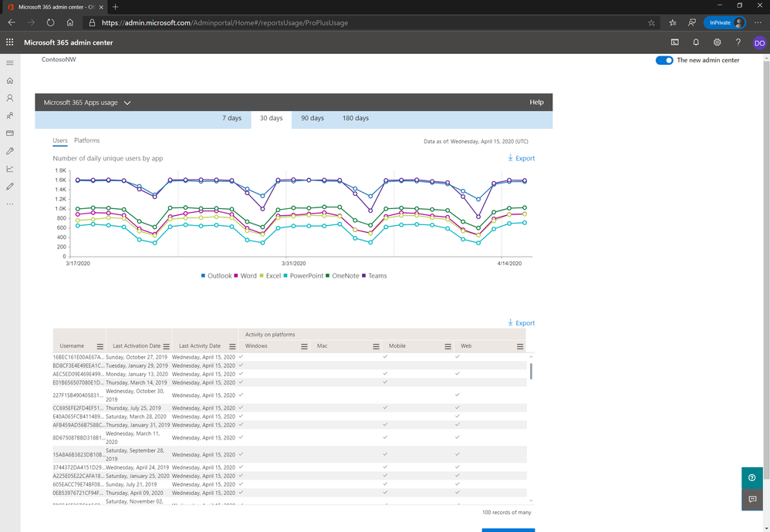Select the 180 days tab
The image size is (770, 532).
(356, 118)
